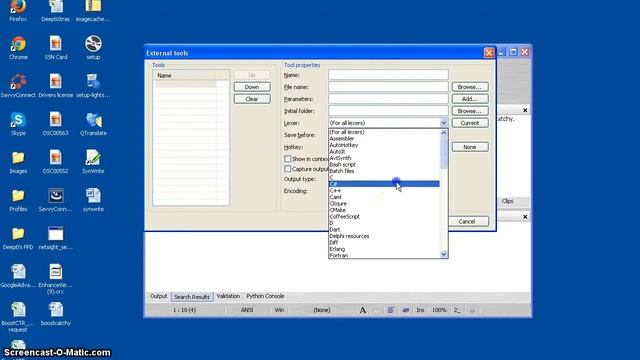
Task: Cancel the External tools dialog
Action: (x=467, y=222)
